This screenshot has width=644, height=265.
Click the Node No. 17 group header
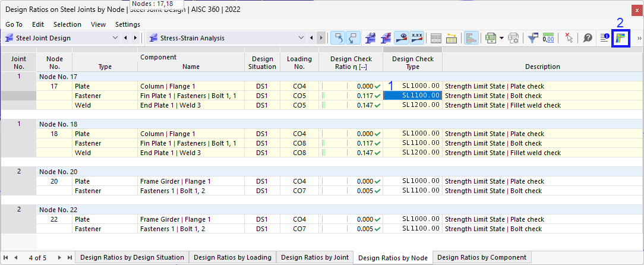340,77
